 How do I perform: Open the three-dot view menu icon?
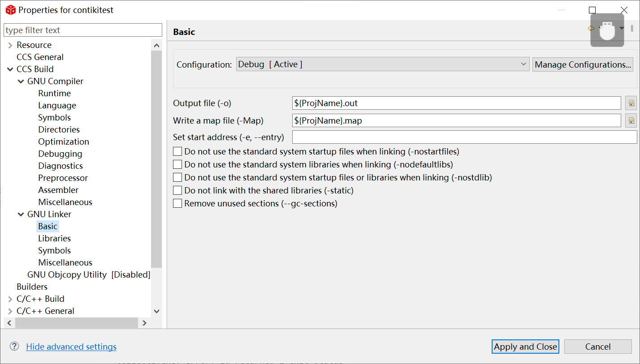point(632,28)
